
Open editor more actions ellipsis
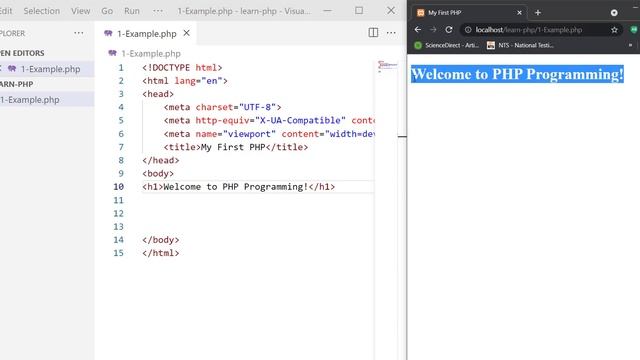(x=391, y=33)
